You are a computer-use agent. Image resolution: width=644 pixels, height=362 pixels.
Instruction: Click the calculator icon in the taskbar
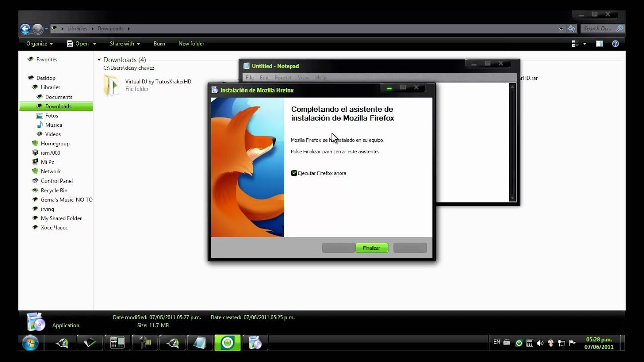click(117, 343)
